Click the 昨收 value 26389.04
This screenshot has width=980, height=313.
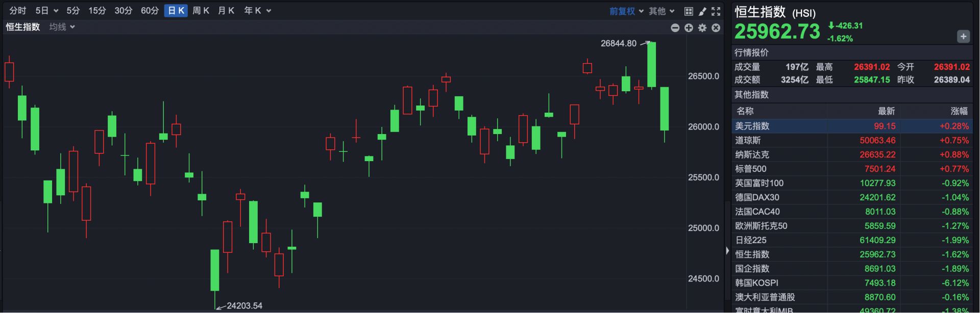click(x=952, y=80)
